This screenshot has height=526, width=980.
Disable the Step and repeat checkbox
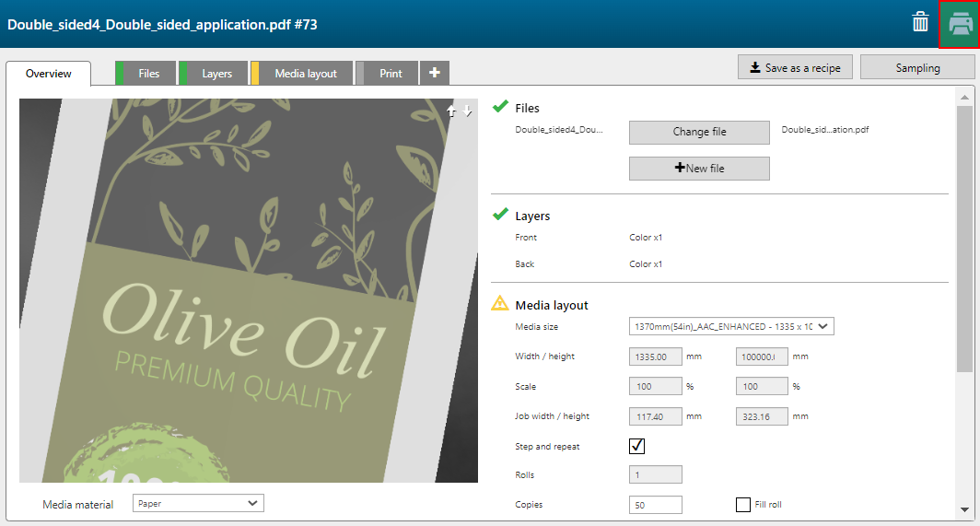pos(636,446)
